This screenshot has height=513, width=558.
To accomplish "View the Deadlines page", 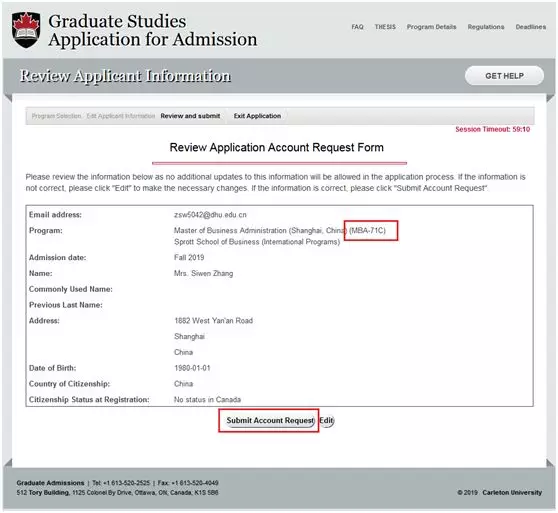I will (531, 27).
